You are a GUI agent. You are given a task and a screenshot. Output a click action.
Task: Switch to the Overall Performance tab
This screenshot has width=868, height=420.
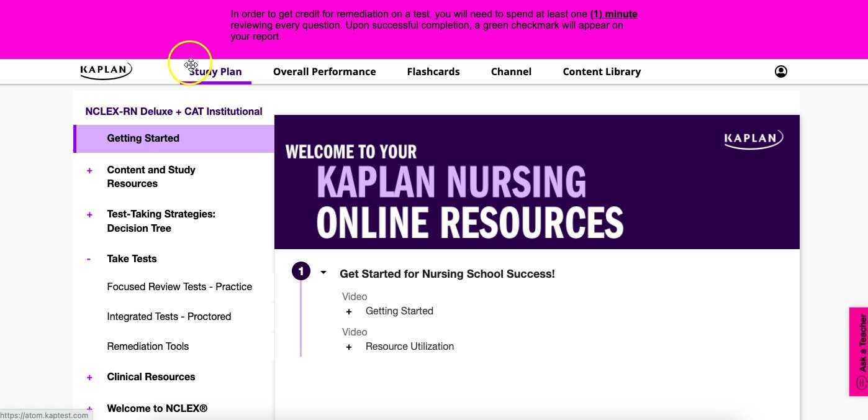(x=324, y=71)
